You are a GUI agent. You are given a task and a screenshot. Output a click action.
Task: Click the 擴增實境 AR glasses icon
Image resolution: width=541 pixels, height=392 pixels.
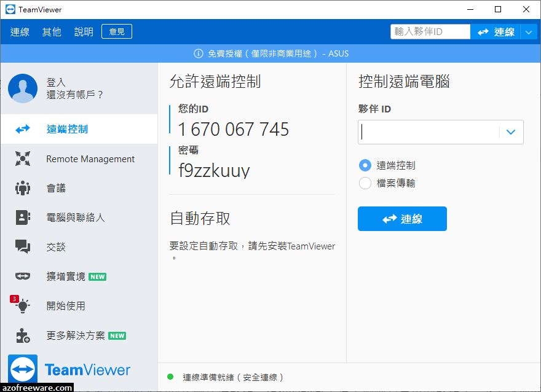[23, 276]
